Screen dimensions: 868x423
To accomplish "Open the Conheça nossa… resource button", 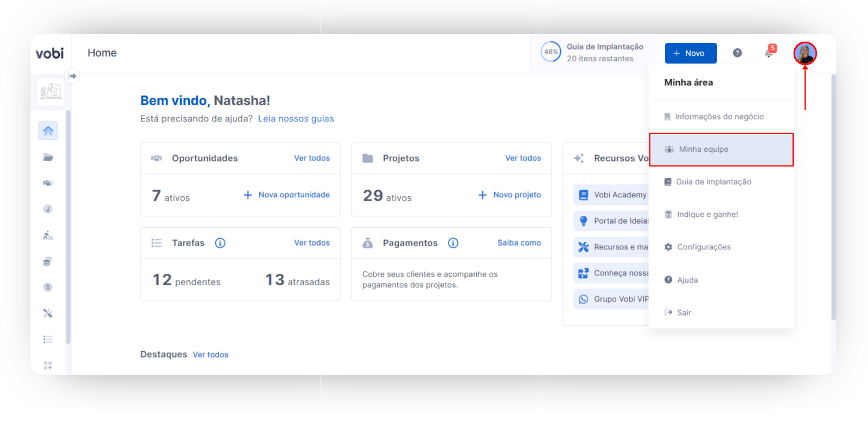I will pyautogui.click(x=612, y=273).
